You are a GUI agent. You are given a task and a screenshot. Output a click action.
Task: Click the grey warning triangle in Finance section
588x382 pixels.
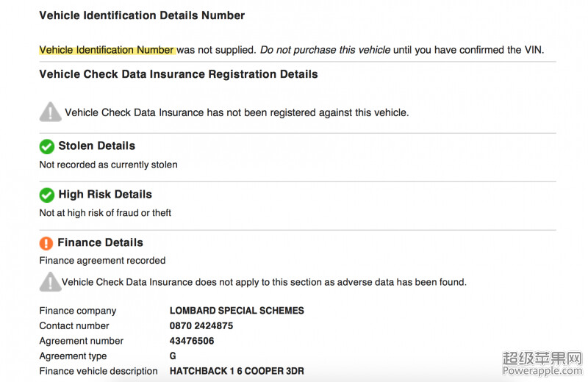pyautogui.click(x=50, y=282)
